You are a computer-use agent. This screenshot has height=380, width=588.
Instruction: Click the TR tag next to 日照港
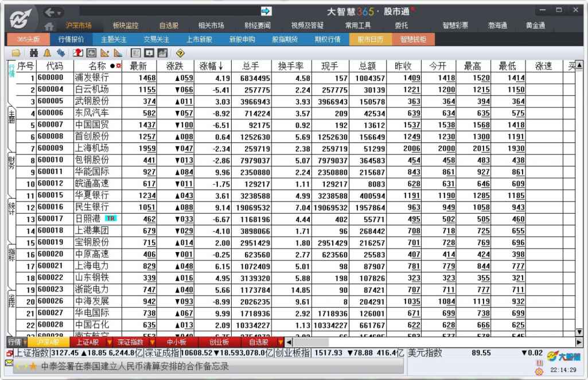coord(111,218)
